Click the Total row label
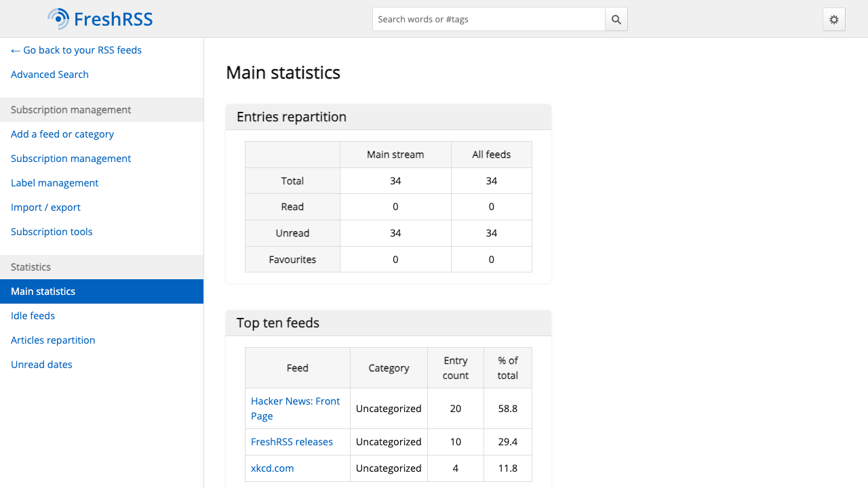Screen dimensions: 868x488 (292, 181)
